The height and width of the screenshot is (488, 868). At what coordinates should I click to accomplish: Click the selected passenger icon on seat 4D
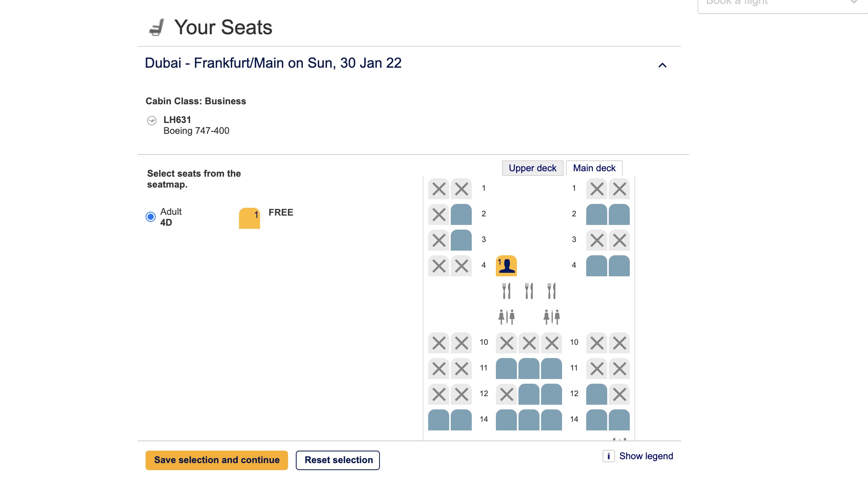pos(506,266)
